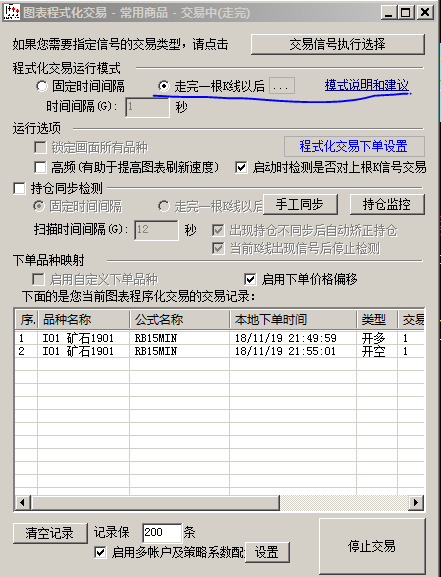Click the horizontal scrollbar thumb of records table

pos(155,502)
